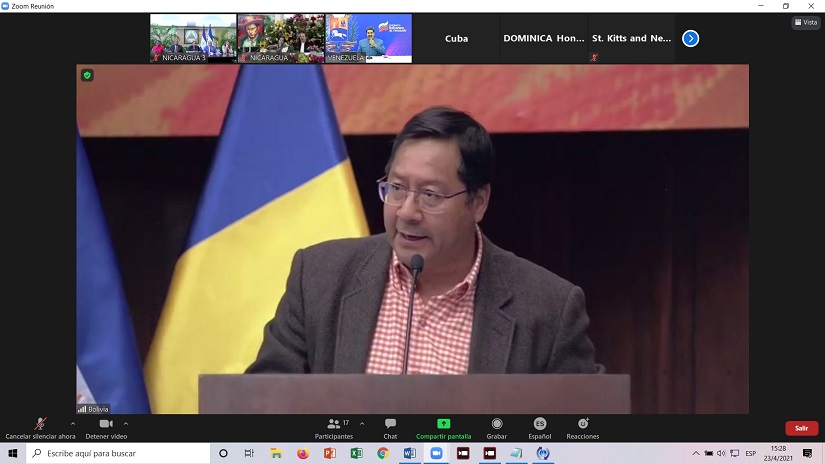This screenshot has height=464, width=825.
Task: Open Cortana circle in taskbar
Action: (223, 453)
